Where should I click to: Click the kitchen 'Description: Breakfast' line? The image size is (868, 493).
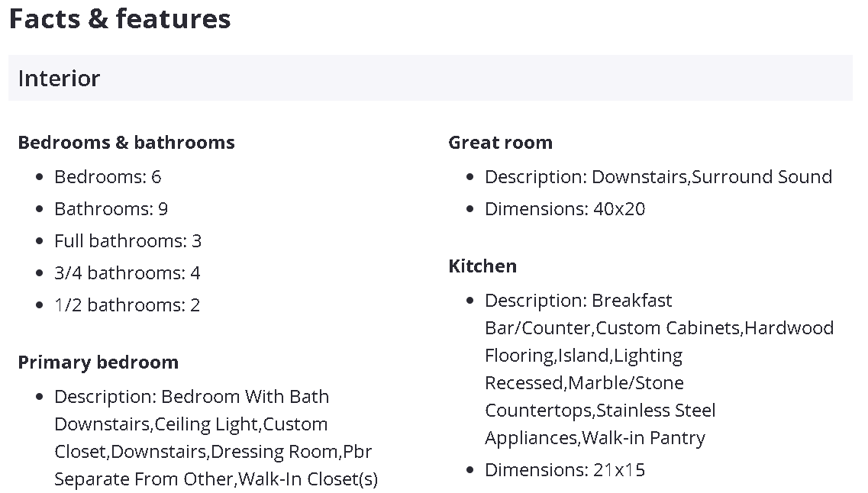click(x=578, y=301)
